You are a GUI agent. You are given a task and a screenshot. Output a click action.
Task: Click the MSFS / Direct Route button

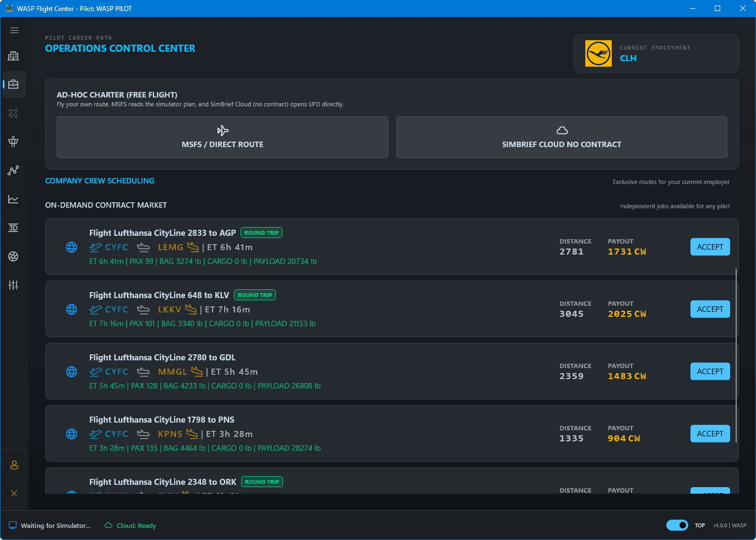click(222, 137)
